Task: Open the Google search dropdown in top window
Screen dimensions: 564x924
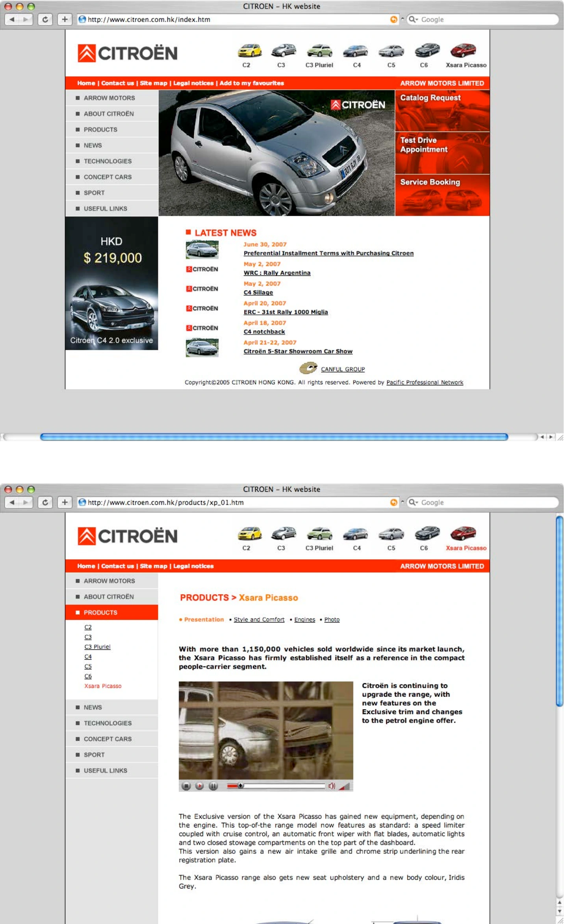Action: coord(413,19)
